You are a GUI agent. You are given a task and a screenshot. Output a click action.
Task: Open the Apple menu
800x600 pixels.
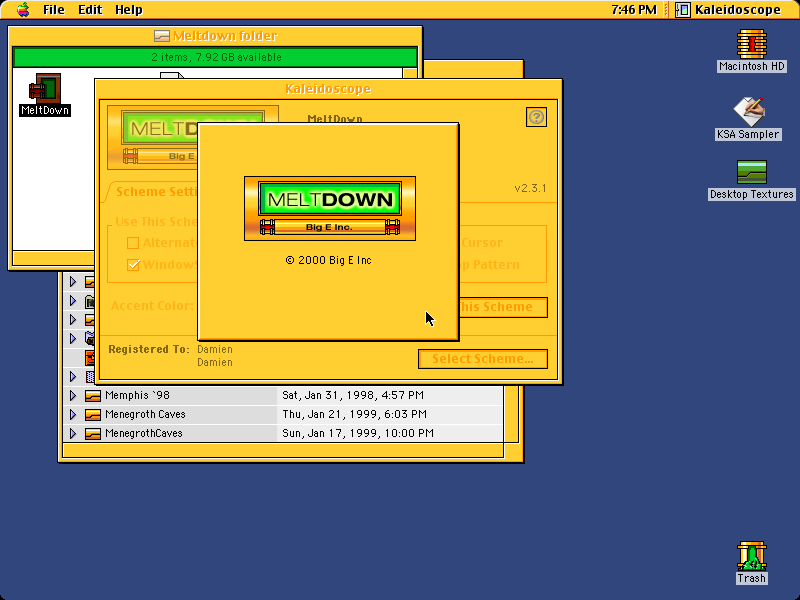[x=23, y=10]
